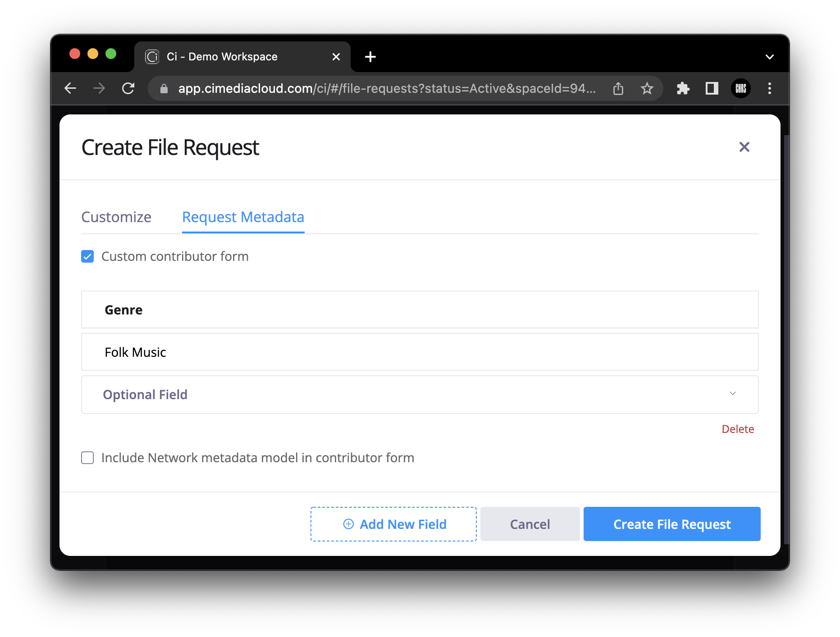Click the lock icon in address bar
840x637 pixels.
pos(164,89)
